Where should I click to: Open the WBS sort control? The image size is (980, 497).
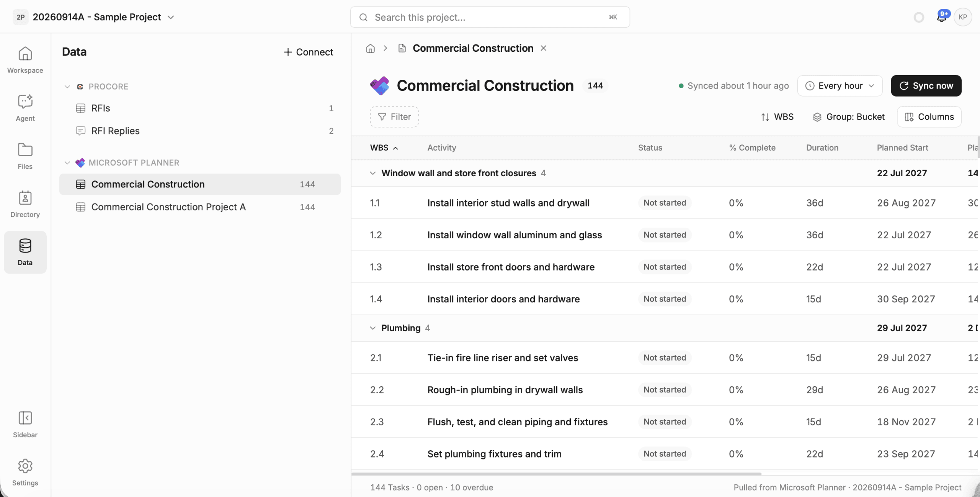(777, 117)
